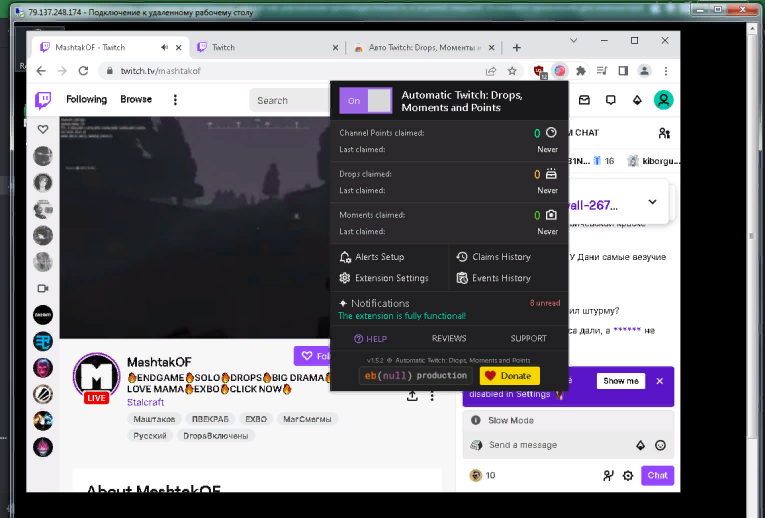Click the Send a message field

(551, 445)
